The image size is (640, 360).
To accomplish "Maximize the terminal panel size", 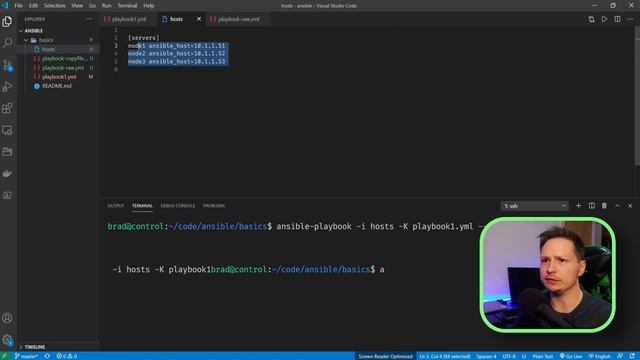I will coord(617,206).
